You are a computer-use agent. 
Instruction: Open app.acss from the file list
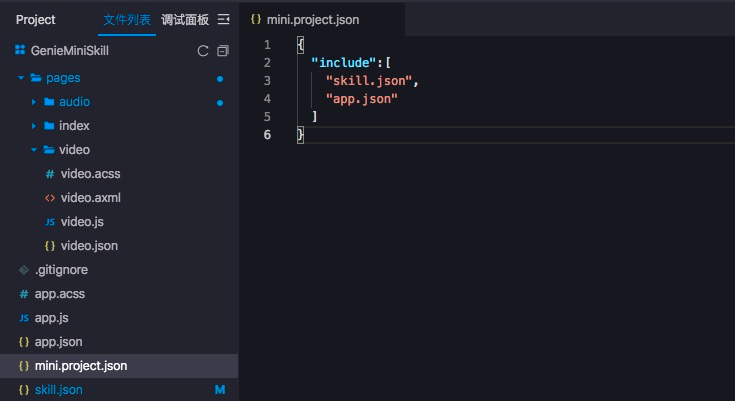click(x=60, y=294)
